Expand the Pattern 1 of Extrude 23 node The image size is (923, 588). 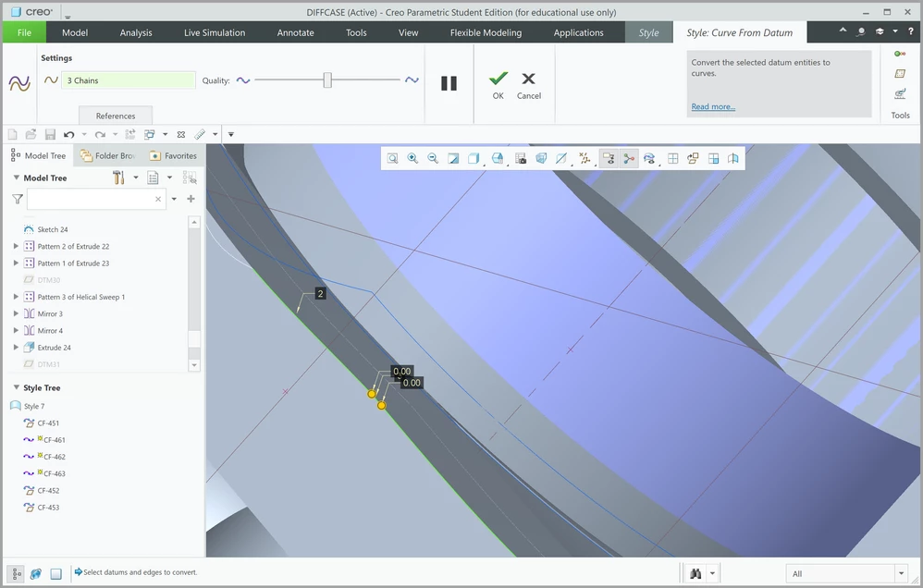pyautogui.click(x=14, y=263)
